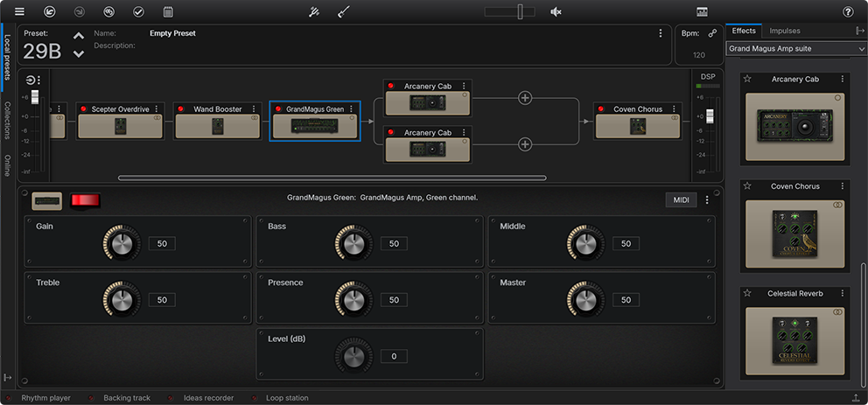Open the Collections side tab
Image resolution: width=868 pixels, height=405 pixels.
(8, 120)
